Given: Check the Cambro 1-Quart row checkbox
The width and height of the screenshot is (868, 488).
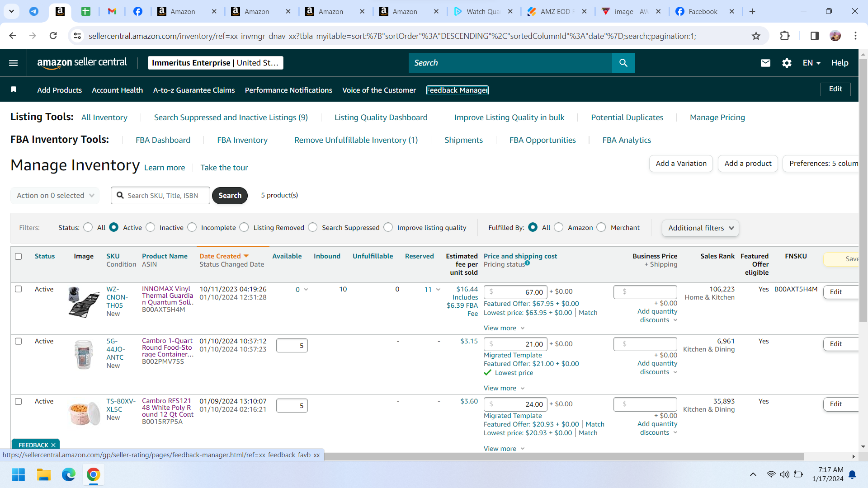Looking at the screenshot, I should [19, 341].
